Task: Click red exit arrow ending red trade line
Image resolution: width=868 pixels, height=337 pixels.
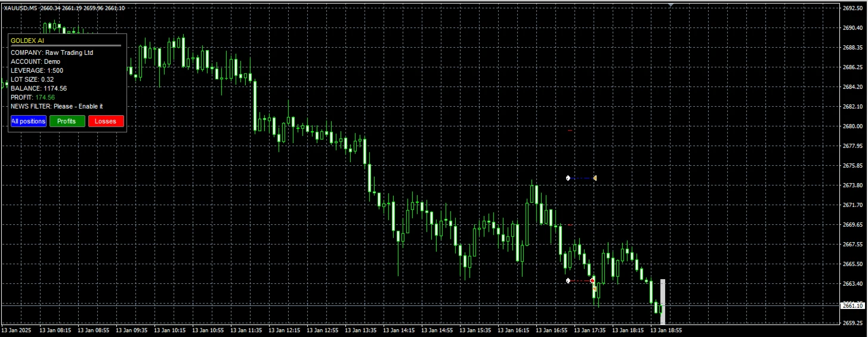Action: pos(592,280)
